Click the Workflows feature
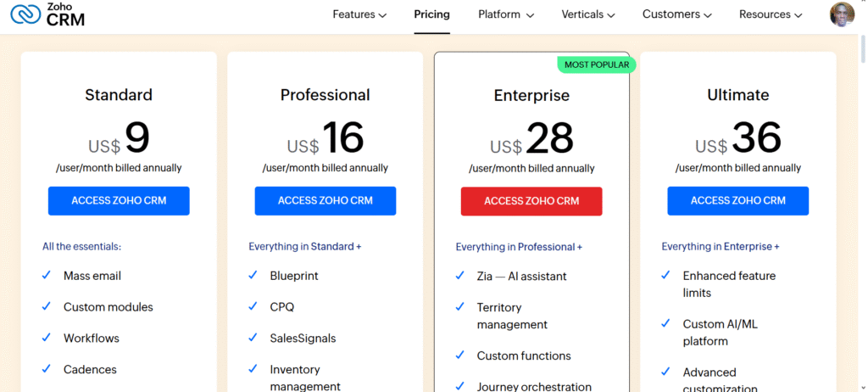The height and width of the screenshot is (392, 868). (92, 338)
